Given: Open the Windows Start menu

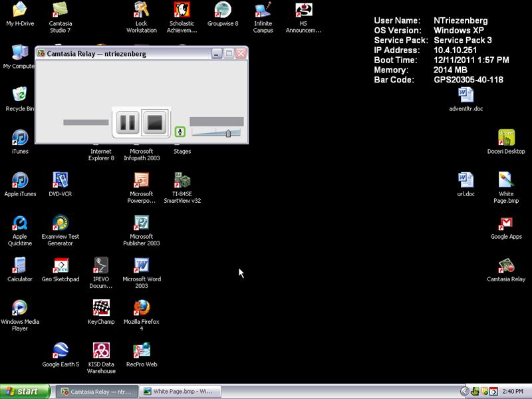Looking at the screenshot, I should coord(25,392).
